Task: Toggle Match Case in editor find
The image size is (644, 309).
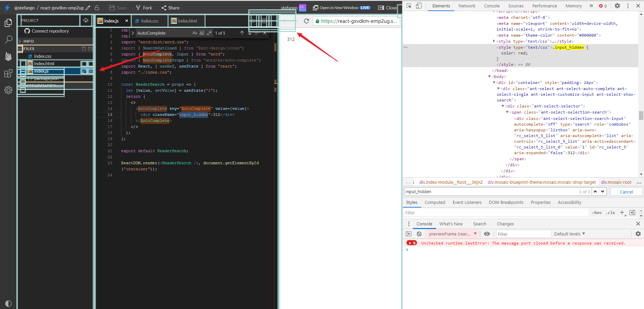Action: [x=195, y=33]
